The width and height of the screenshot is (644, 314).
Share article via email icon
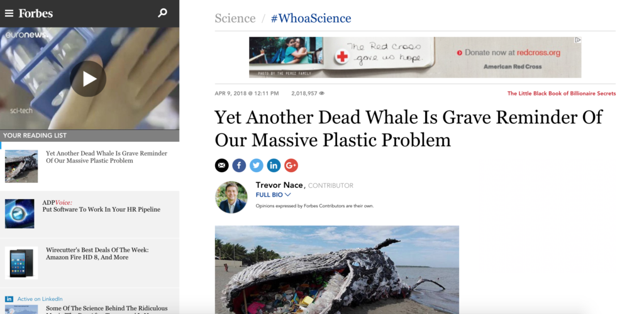(222, 165)
